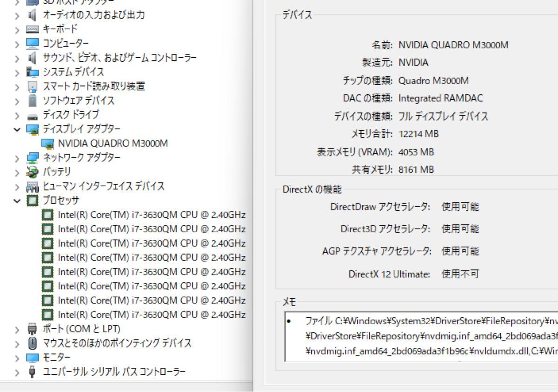Expand the コンピューター node
The image size is (558, 392).
tap(17, 44)
